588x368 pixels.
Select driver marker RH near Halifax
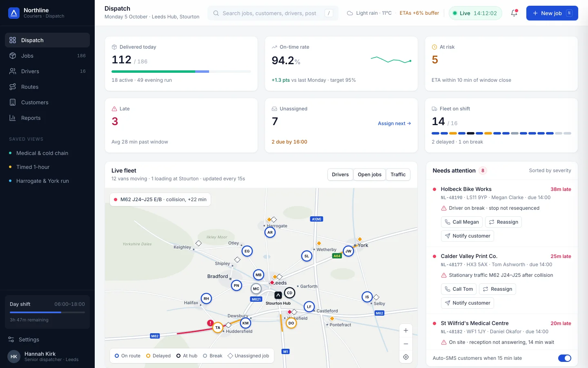click(206, 298)
